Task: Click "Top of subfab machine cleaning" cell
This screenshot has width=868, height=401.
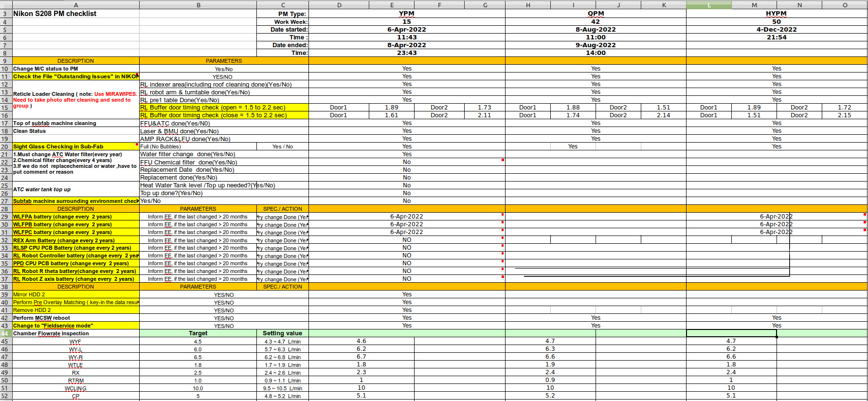Action: [x=75, y=123]
